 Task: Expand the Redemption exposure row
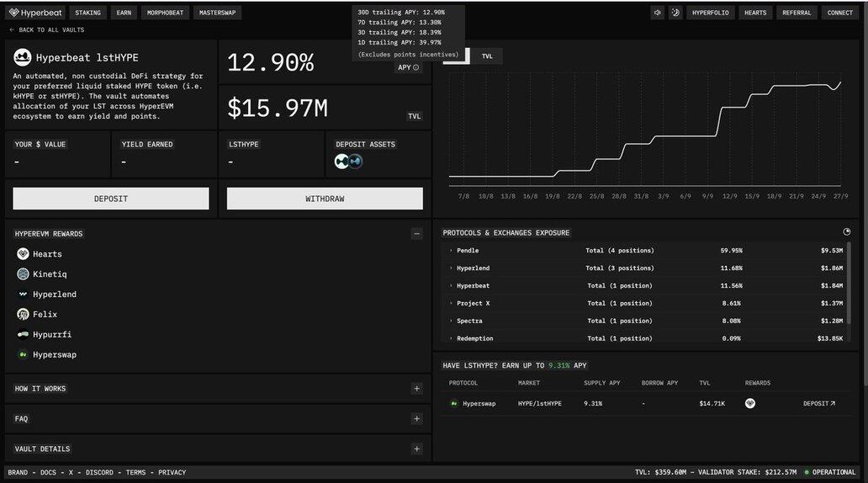(451, 338)
